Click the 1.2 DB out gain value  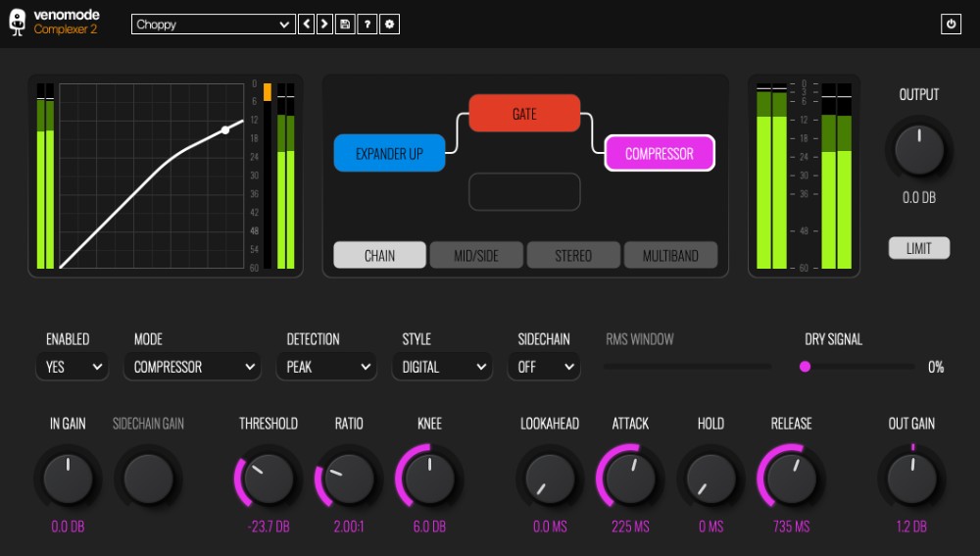click(x=911, y=527)
